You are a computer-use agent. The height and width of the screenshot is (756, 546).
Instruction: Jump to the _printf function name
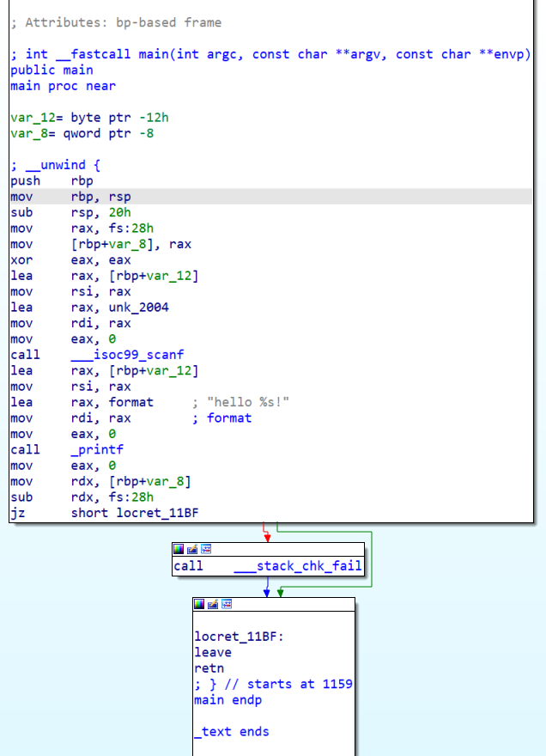97,450
